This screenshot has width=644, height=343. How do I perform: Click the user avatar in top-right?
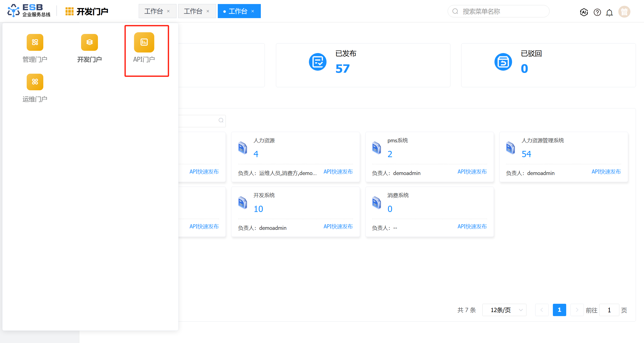pyautogui.click(x=624, y=12)
